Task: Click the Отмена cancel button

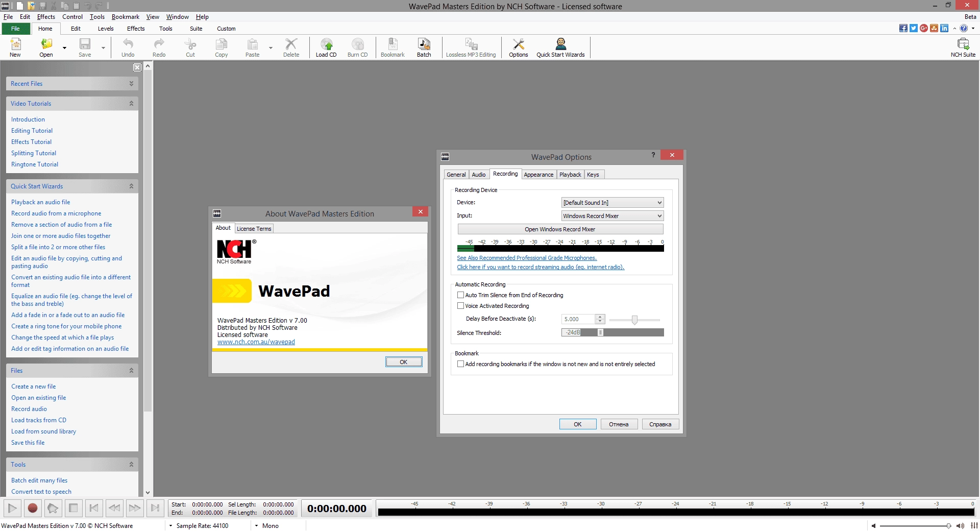Action: click(619, 424)
